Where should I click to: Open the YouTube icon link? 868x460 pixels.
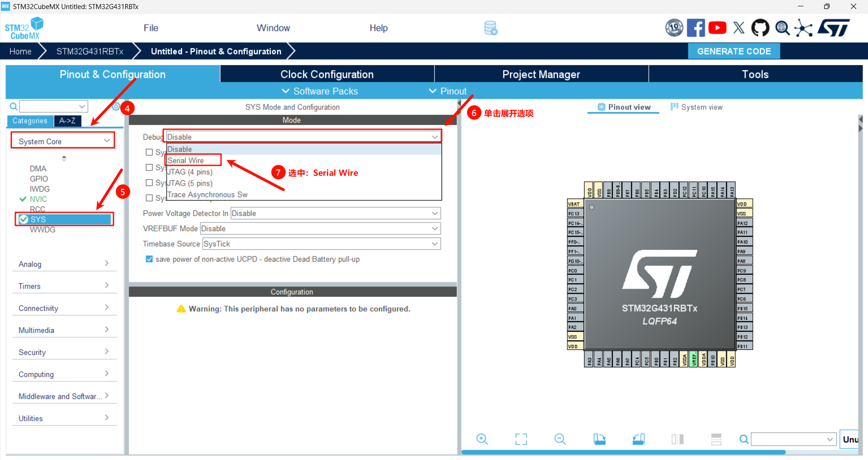(717, 28)
